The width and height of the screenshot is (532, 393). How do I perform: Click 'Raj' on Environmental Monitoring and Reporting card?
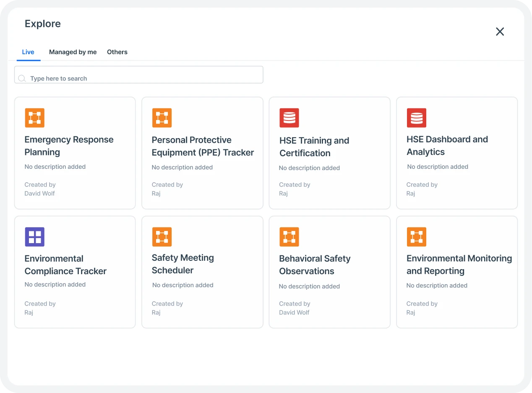[411, 312]
